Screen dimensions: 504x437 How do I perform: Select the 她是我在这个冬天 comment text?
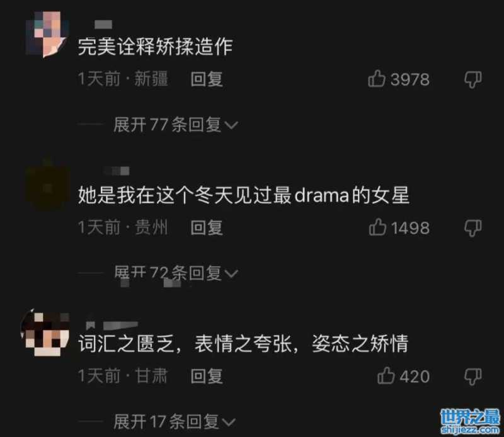coord(244,195)
